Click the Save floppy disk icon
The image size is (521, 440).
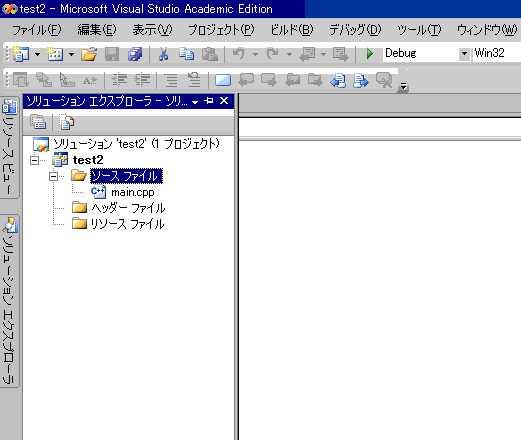click(112, 54)
